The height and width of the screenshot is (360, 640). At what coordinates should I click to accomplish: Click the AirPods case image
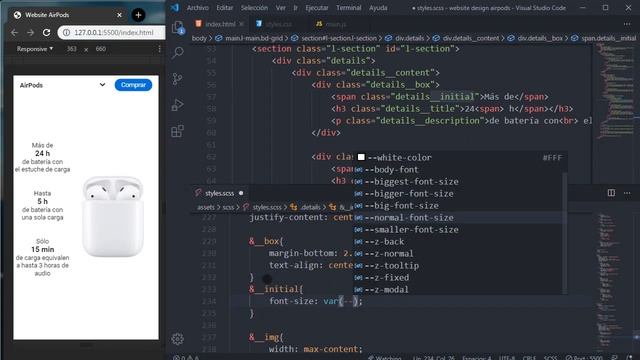tap(113, 216)
